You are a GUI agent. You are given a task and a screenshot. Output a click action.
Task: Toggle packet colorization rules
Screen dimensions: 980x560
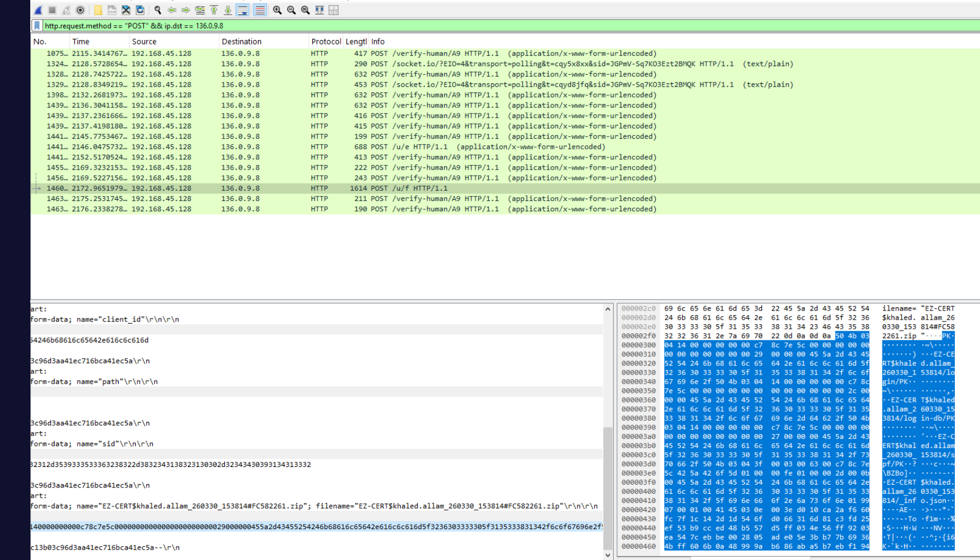click(260, 10)
